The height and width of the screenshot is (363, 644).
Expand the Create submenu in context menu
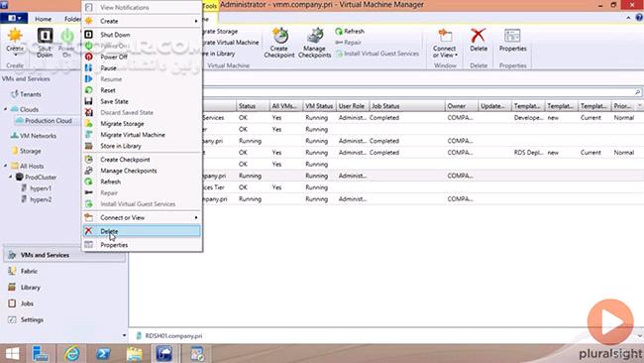click(142, 21)
